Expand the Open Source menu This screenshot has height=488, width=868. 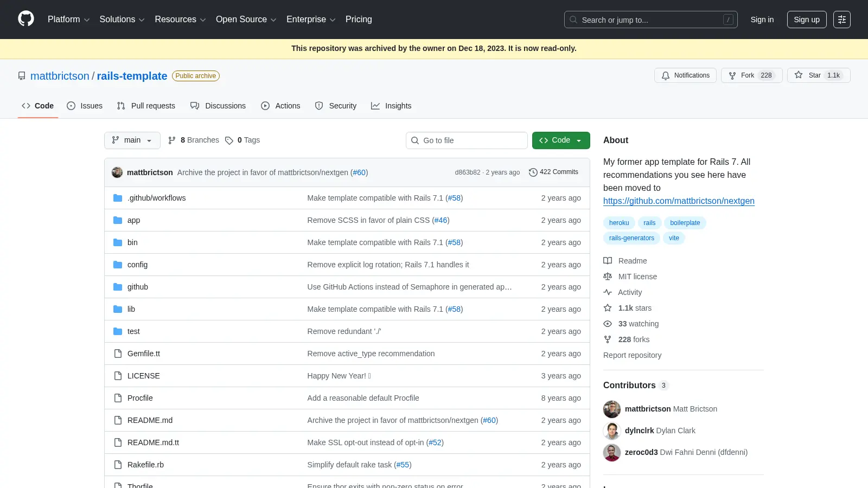[246, 20]
